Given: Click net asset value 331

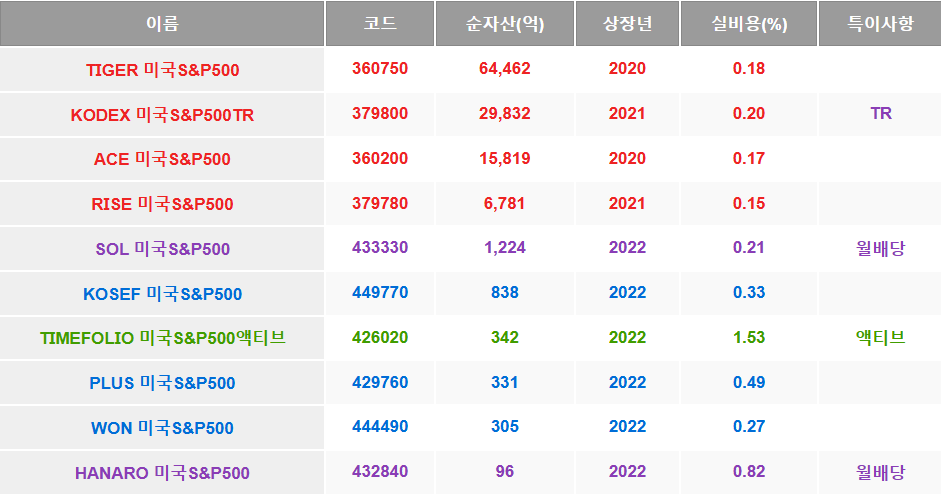Looking at the screenshot, I should (x=505, y=382).
